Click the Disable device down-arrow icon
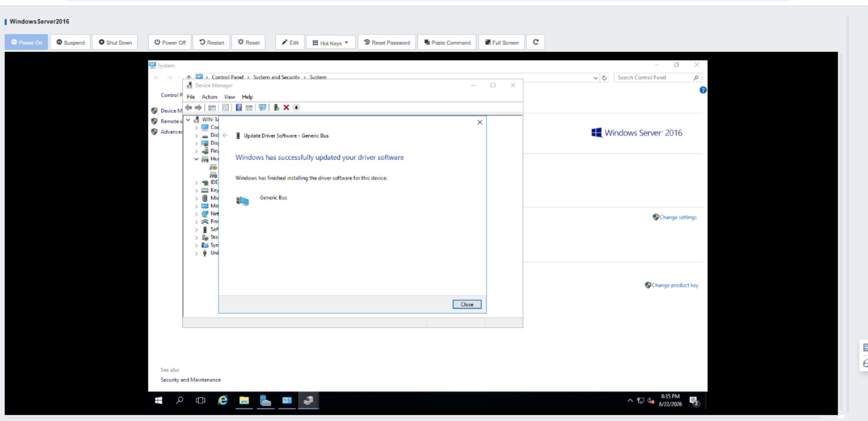The height and width of the screenshot is (421, 868). click(x=296, y=108)
